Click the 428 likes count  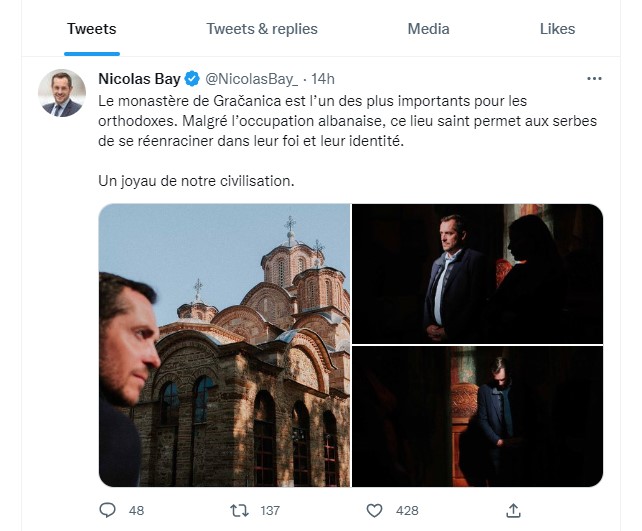407,511
